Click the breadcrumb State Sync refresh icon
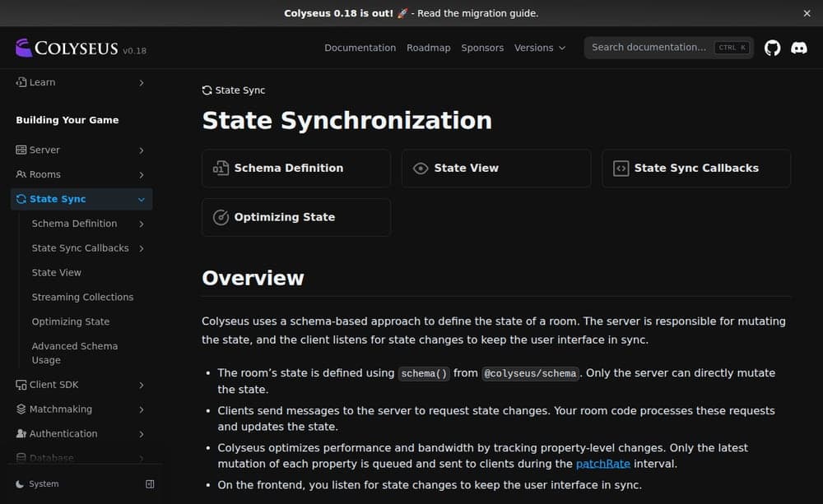Screen dimensions: 823x504 click(x=207, y=90)
